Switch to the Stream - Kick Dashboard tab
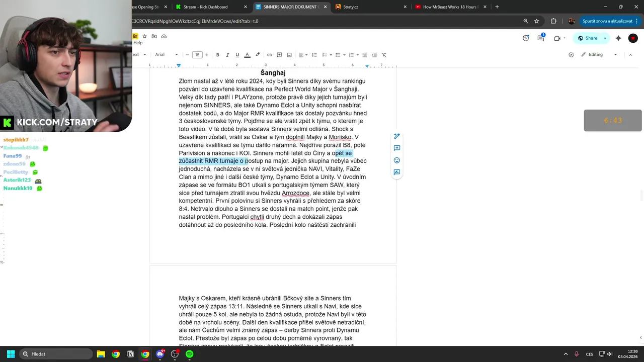 click(x=211, y=7)
